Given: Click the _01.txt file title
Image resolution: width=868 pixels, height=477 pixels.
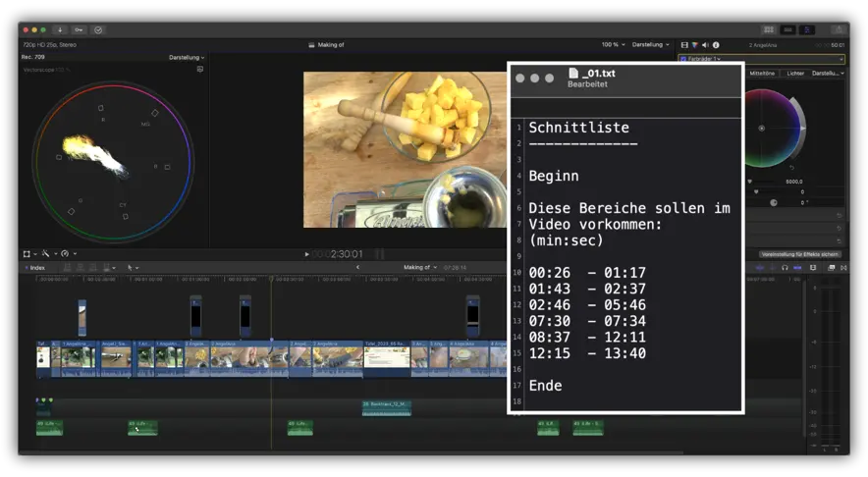Looking at the screenshot, I should pyautogui.click(x=598, y=73).
